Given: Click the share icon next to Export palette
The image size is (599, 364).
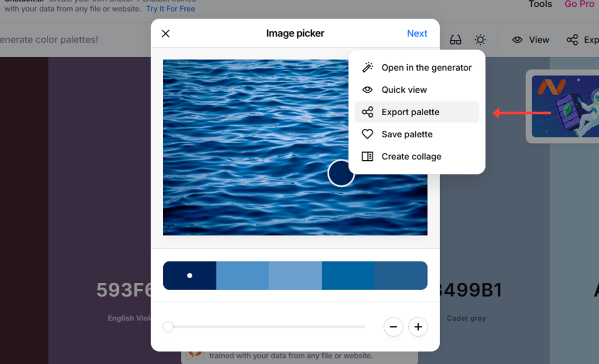Looking at the screenshot, I should (x=367, y=112).
